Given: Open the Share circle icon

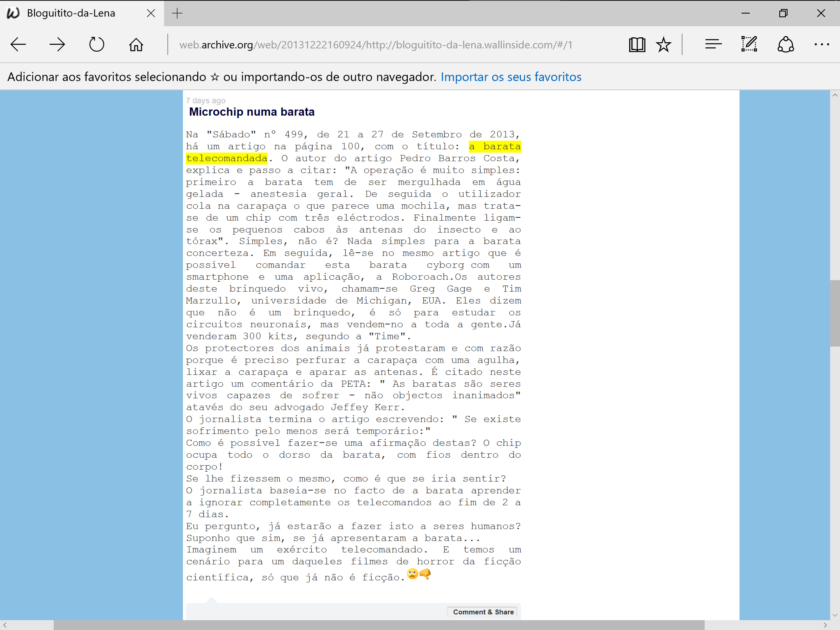Looking at the screenshot, I should click(x=785, y=44).
